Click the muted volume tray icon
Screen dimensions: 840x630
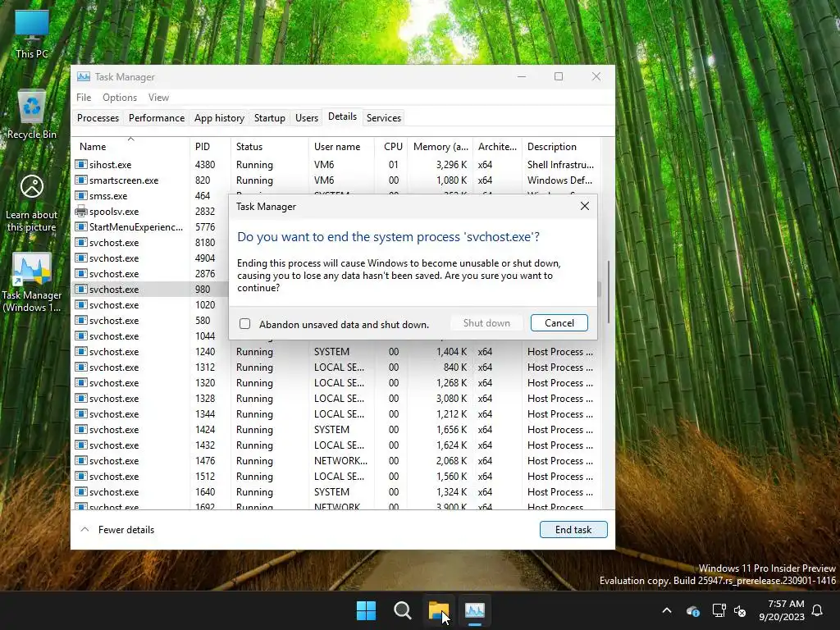pyautogui.click(x=740, y=610)
